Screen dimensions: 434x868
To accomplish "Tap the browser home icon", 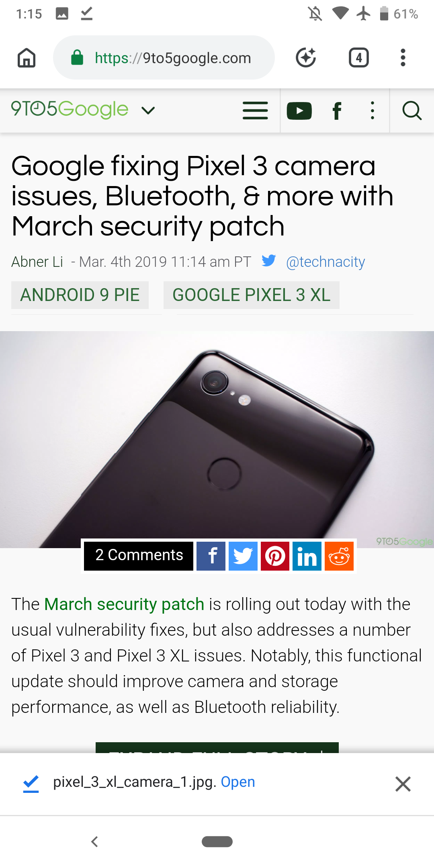I will point(27,57).
